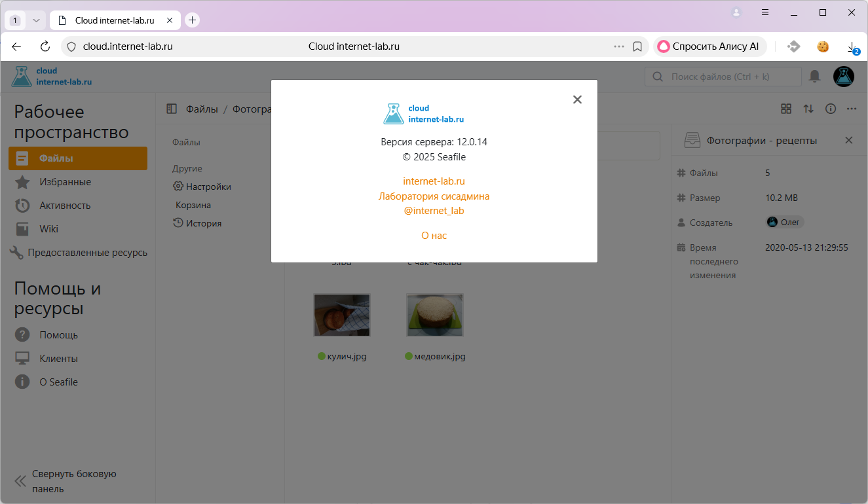Select Избранные in the sidebar
Screen dimensions: 868x504
[x=65, y=182]
